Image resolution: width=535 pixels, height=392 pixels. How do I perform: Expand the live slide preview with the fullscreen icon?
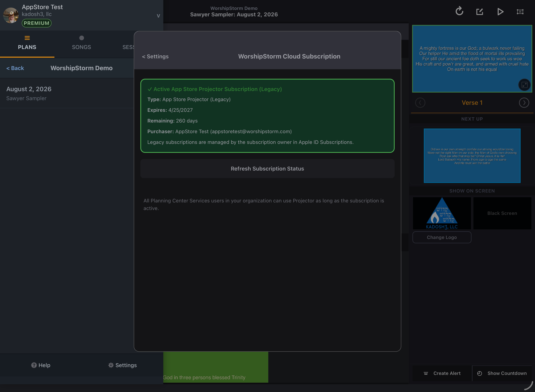tap(524, 85)
